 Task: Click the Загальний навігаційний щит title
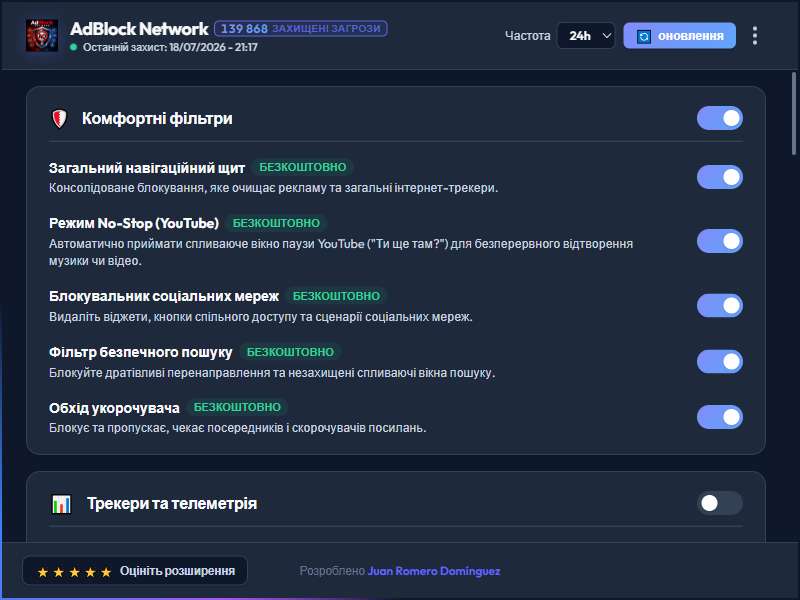point(147,168)
